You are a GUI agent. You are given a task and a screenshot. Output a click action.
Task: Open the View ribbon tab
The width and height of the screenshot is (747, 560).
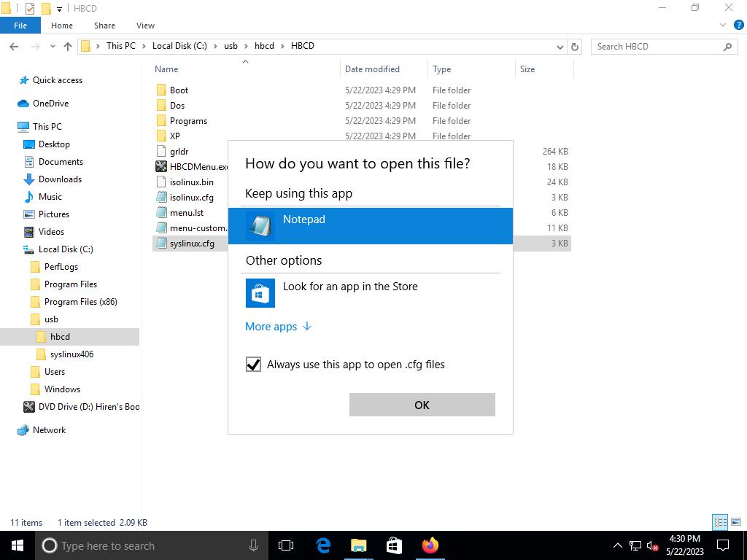tap(145, 26)
